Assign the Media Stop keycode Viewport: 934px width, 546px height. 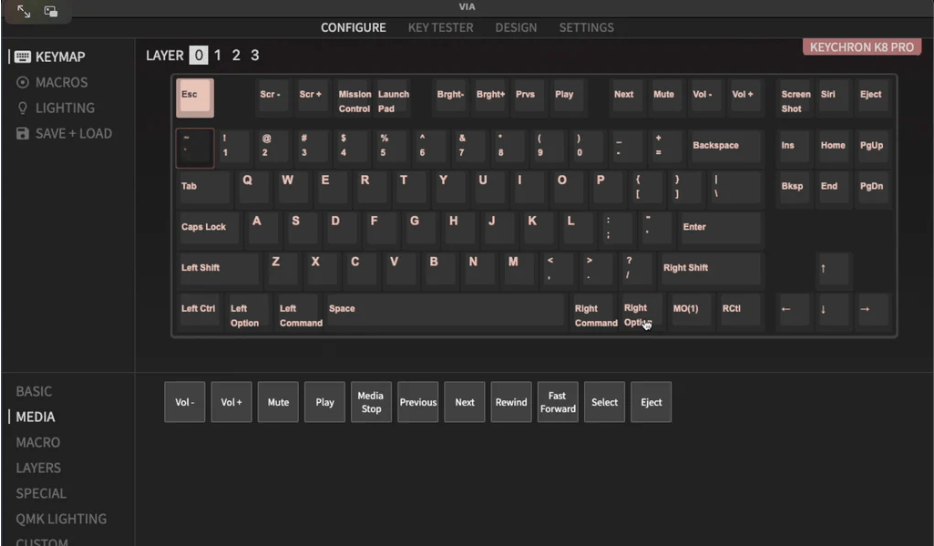pyautogui.click(x=371, y=402)
